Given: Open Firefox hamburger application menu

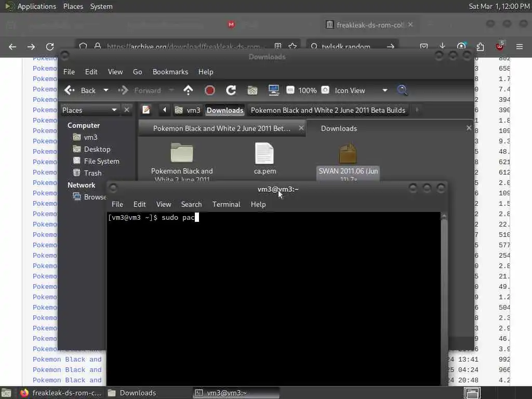Looking at the screenshot, I should point(520,46).
